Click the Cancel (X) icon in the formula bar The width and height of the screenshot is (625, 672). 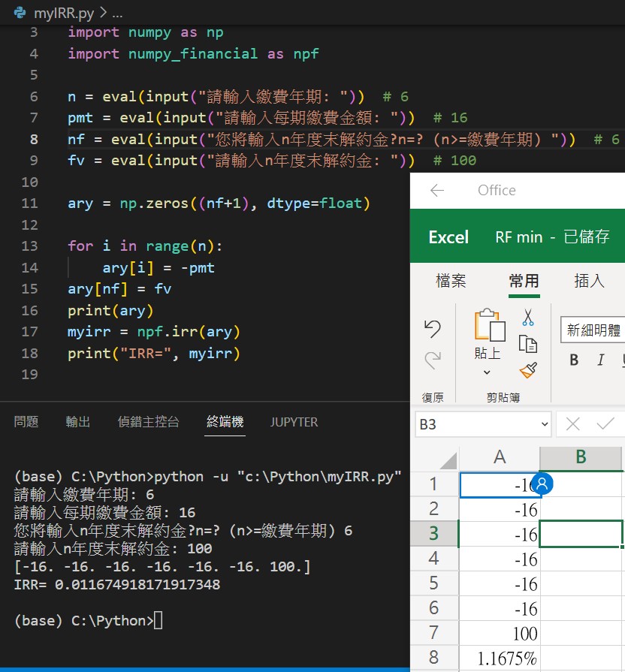[x=572, y=424]
